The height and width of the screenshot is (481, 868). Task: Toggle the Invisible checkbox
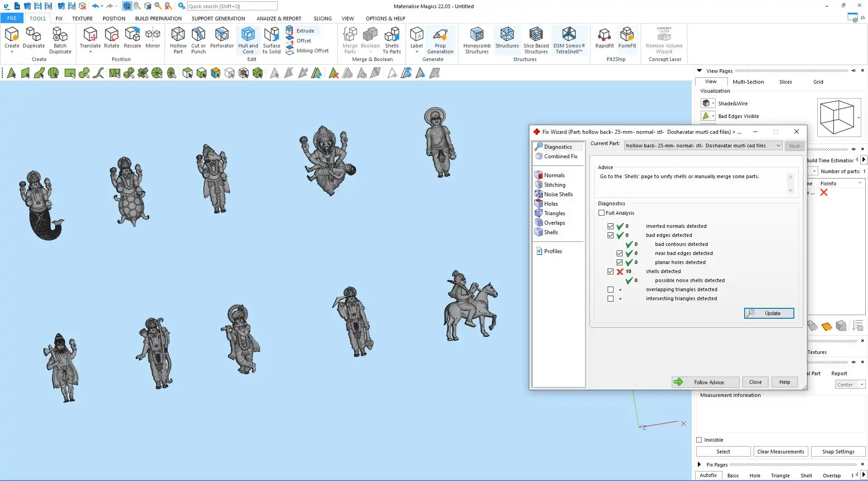[699, 440]
